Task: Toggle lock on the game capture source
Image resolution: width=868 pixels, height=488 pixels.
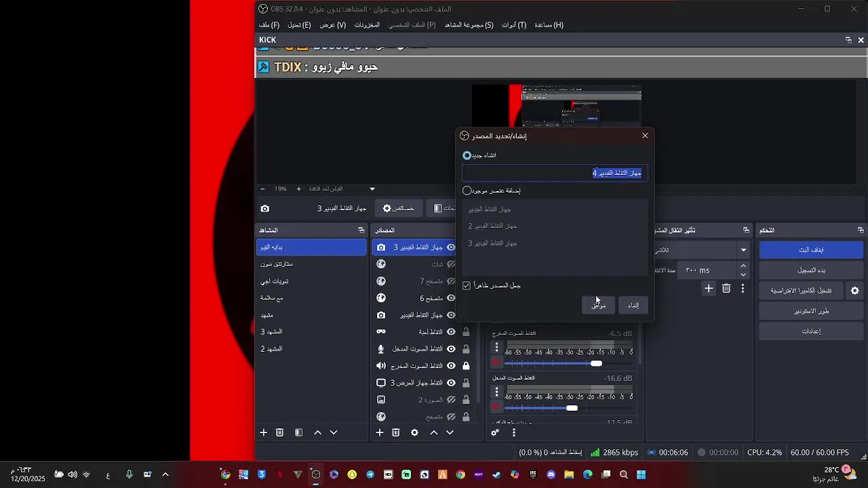Action: point(466,332)
